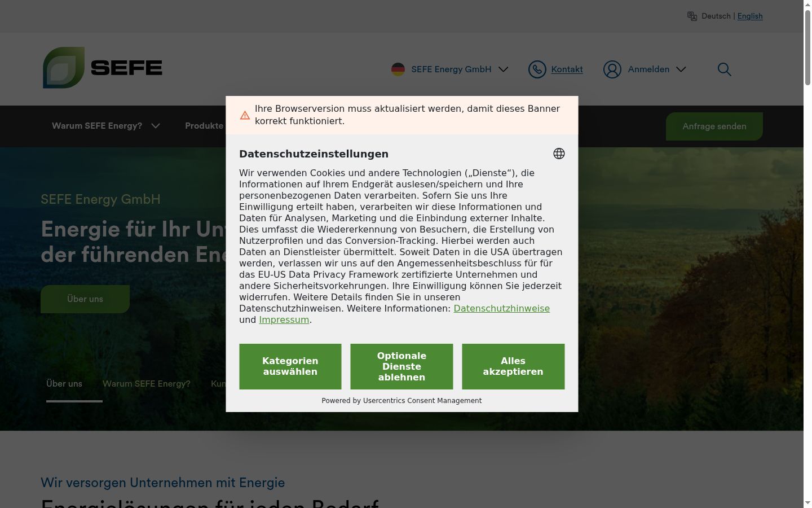This screenshot has height=508, width=812.
Task: Open the Impressum link
Action: coord(284,319)
